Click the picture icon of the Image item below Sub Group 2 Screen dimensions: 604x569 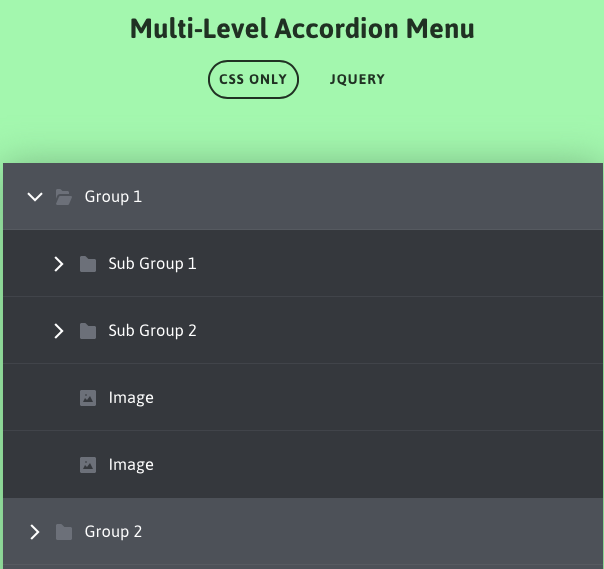click(x=88, y=398)
